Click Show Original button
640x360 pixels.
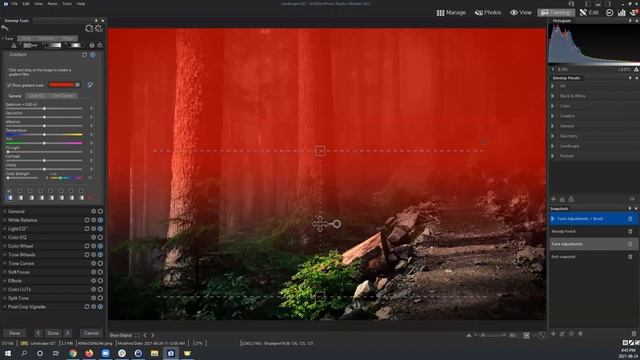(x=120, y=335)
